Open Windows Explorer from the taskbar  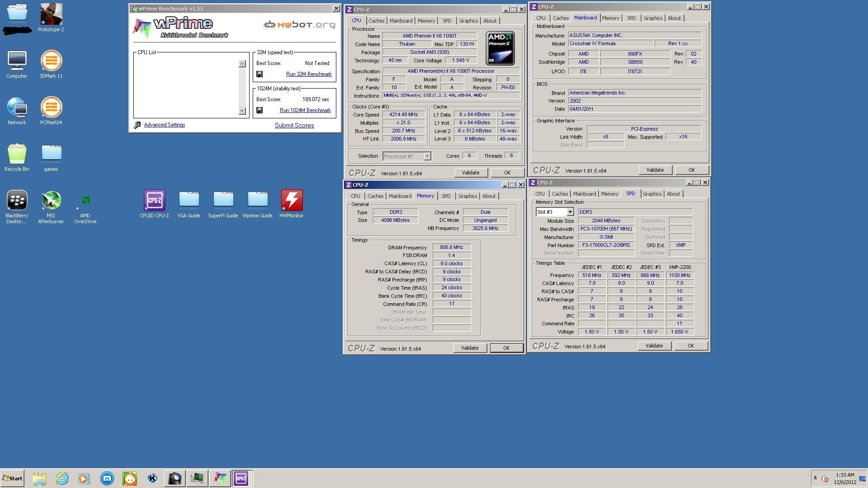(39, 479)
